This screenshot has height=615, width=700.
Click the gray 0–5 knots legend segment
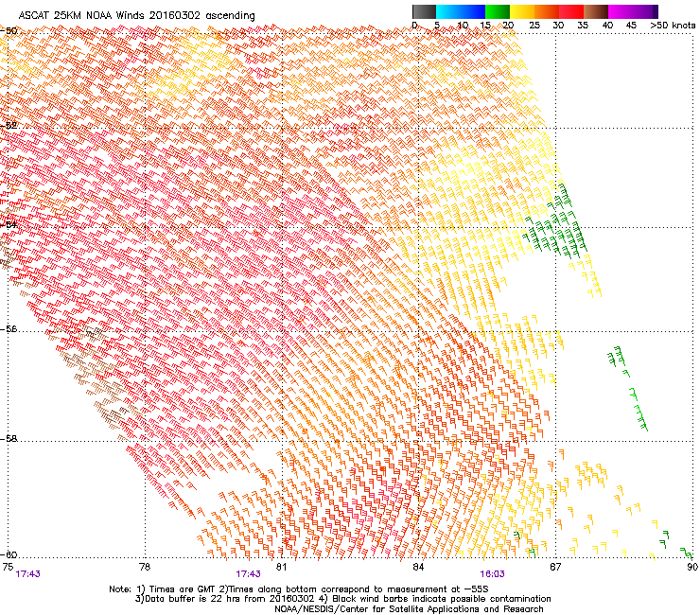(x=424, y=11)
